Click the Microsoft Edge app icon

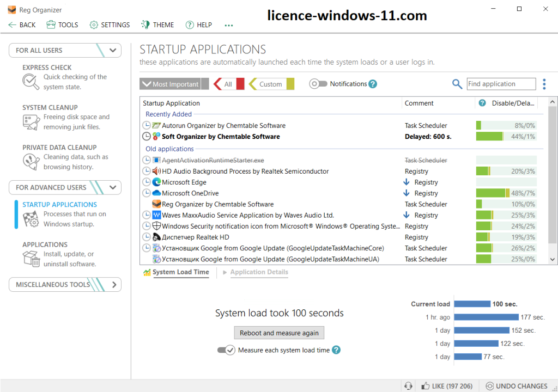coord(156,182)
